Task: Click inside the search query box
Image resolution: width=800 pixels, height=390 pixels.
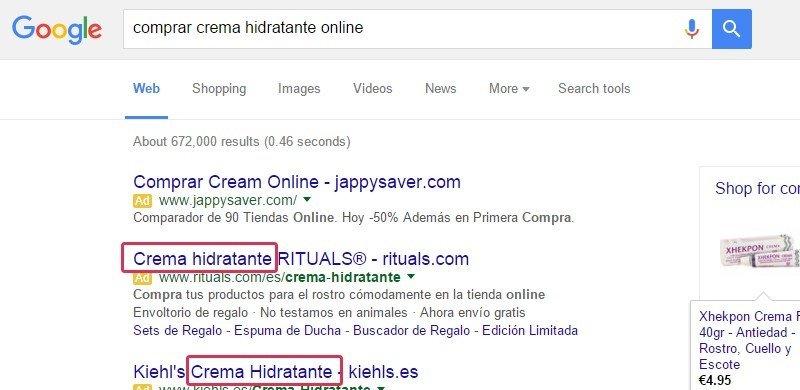Action: click(403, 29)
